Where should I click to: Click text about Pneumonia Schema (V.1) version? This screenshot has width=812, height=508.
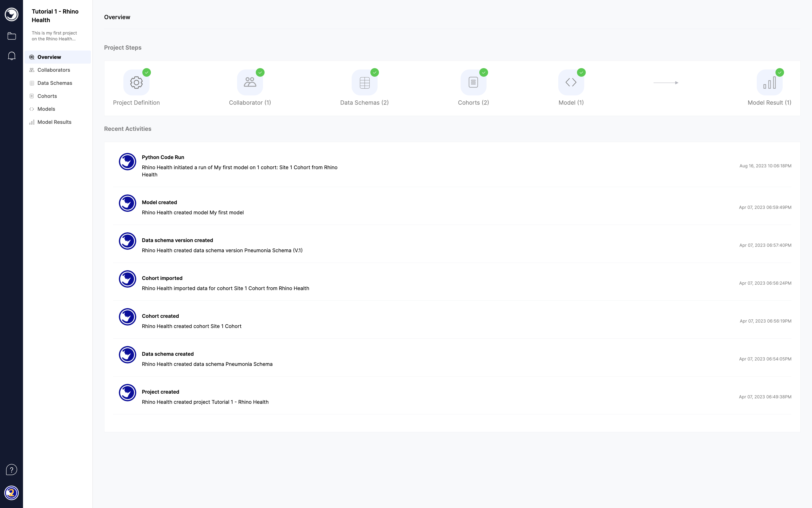point(222,251)
